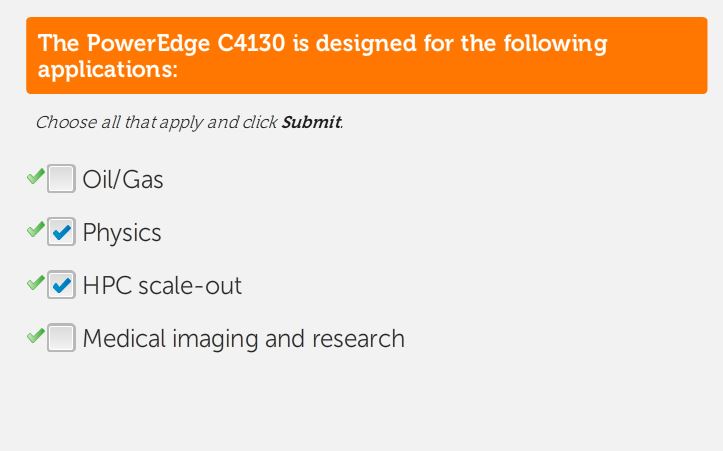The width and height of the screenshot is (723, 451).
Task: Uncheck the Physics checkbox
Action: (x=61, y=233)
